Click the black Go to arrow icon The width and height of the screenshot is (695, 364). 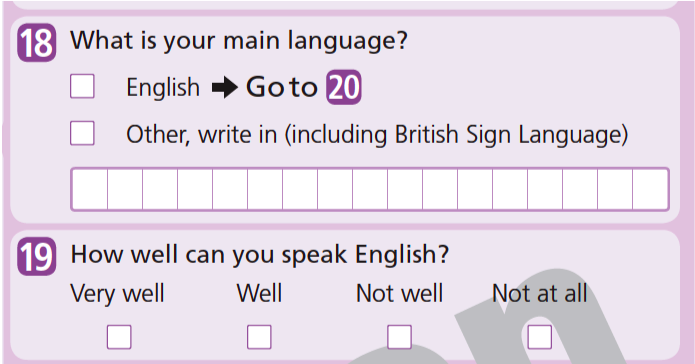[x=225, y=87]
